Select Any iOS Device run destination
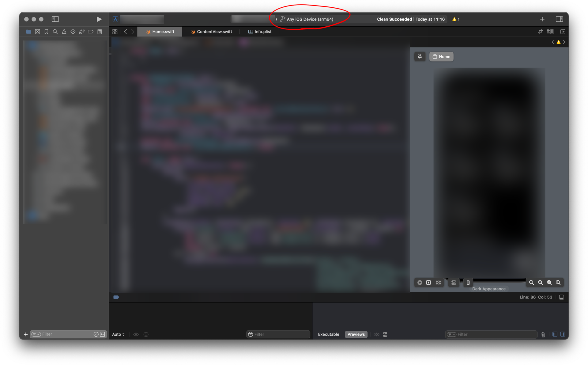Screen dimensions: 588x365 click(307, 19)
